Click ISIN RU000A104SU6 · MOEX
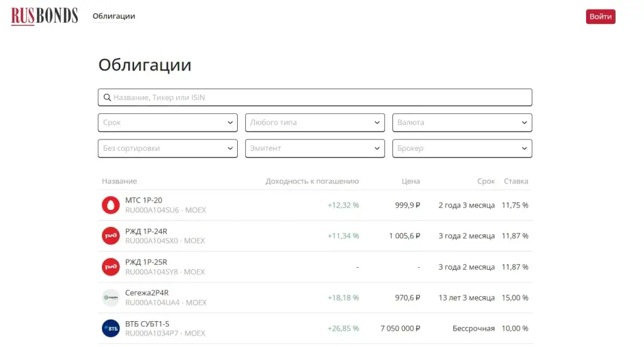Image resolution: width=644 pixels, height=347 pixels. (x=165, y=210)
